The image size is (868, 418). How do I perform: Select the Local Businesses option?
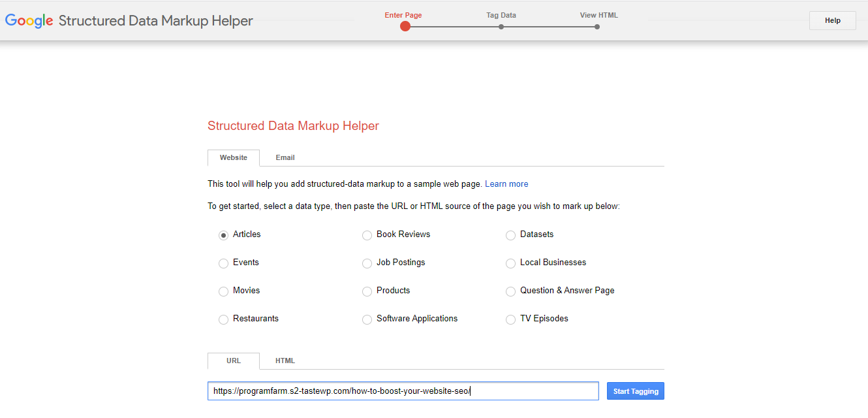(510, 263)
